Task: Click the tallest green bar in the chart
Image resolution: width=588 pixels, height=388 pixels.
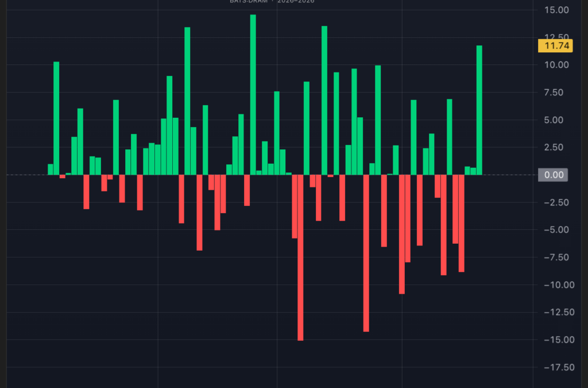Action: point(253,95)
